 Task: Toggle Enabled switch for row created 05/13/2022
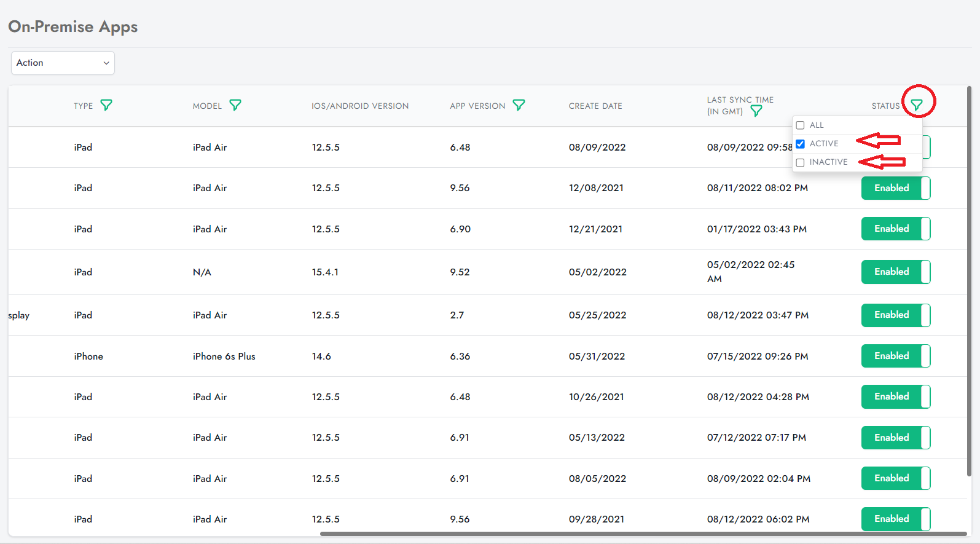pos(896,438)
